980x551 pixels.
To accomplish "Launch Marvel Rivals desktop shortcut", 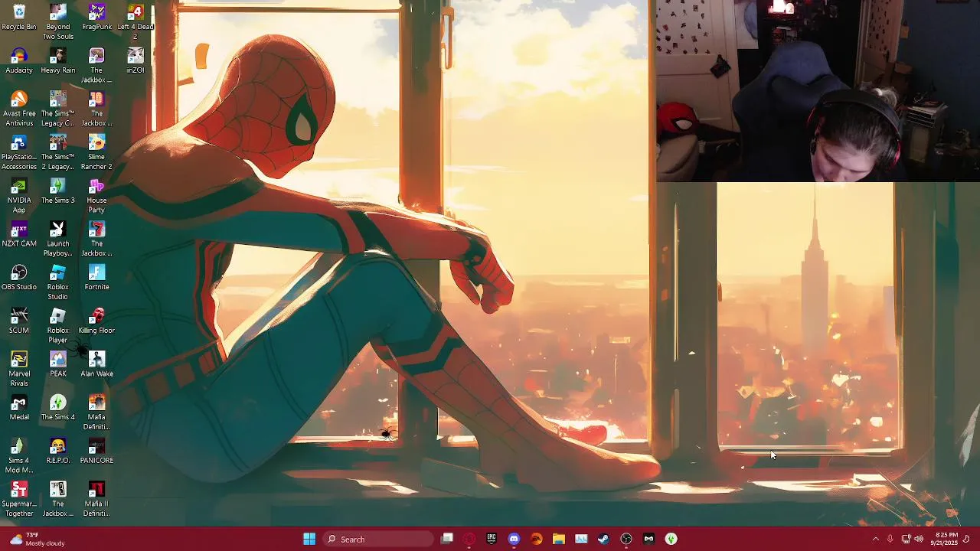I will (x=19, y=369).
